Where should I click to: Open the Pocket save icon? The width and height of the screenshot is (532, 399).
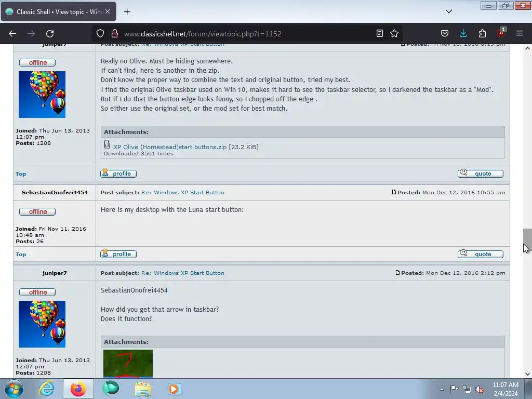[445, 33]
